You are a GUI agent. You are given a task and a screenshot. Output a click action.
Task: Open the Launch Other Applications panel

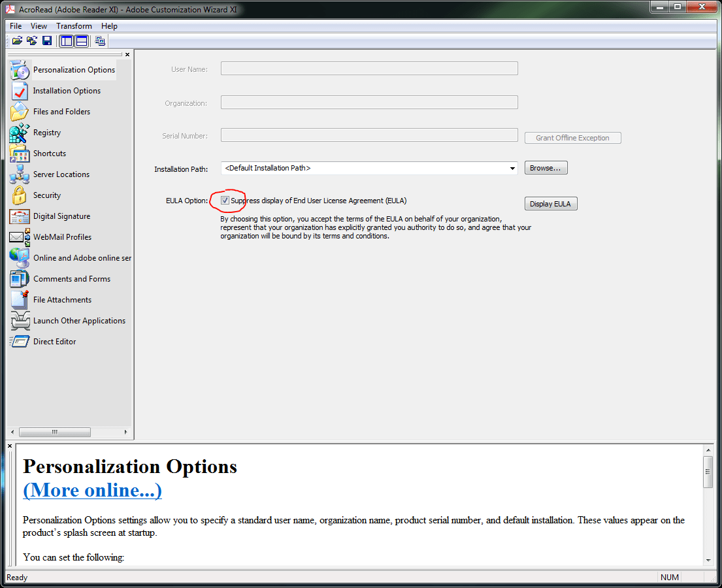(x=78, y=320)
